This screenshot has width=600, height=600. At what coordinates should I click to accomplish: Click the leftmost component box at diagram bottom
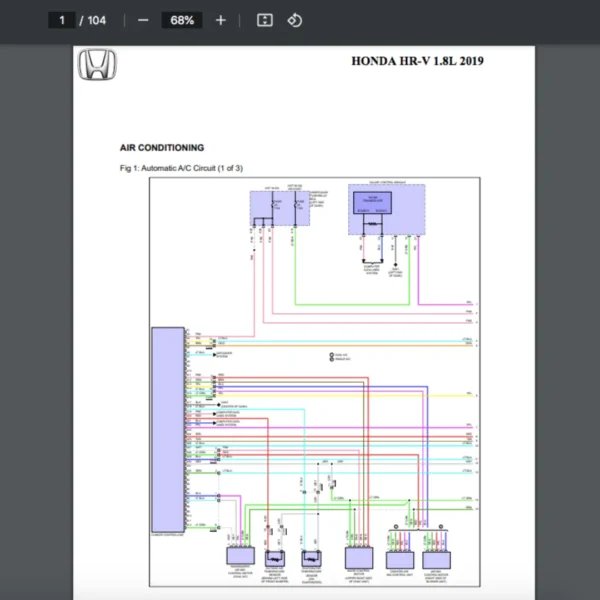(240, 558)
